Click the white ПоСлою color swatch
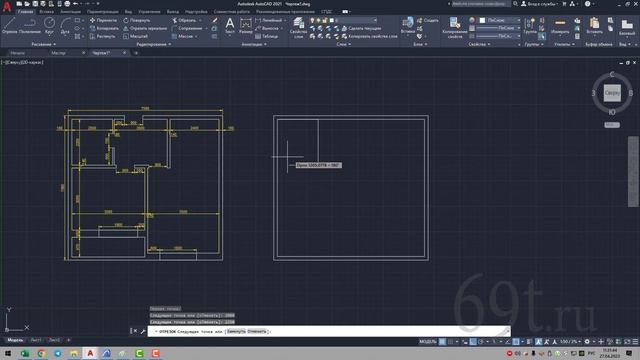The image size is (640, 360). click(482, 20)
